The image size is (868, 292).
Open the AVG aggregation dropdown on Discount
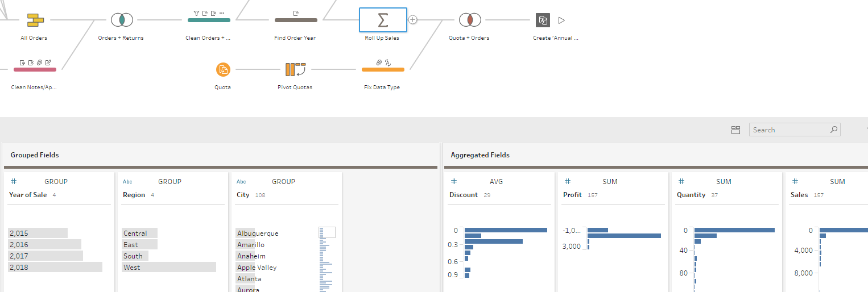[496, 182]
